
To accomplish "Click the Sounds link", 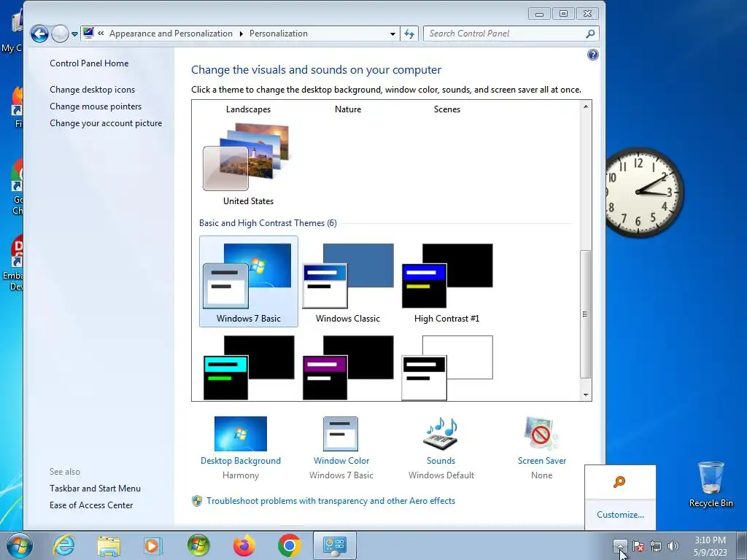I will point(441,461).
